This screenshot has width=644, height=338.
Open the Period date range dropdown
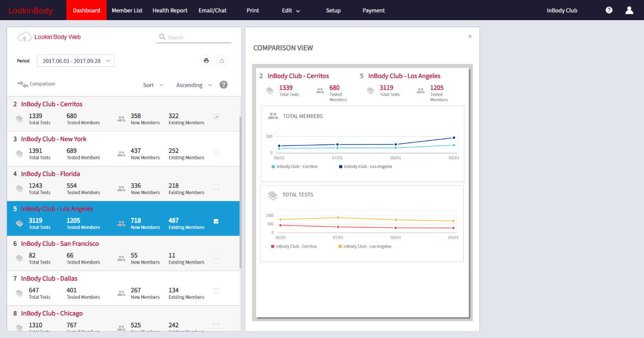[75, 61]
